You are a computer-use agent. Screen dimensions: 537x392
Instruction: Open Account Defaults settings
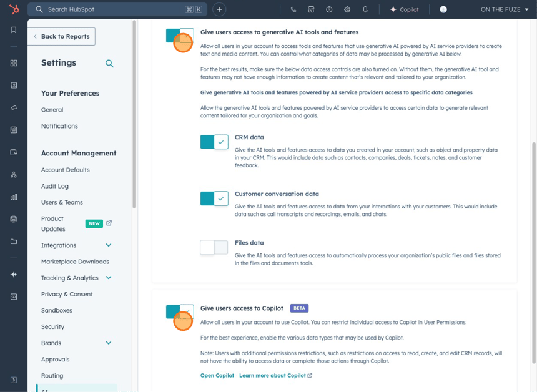[66, 170]
